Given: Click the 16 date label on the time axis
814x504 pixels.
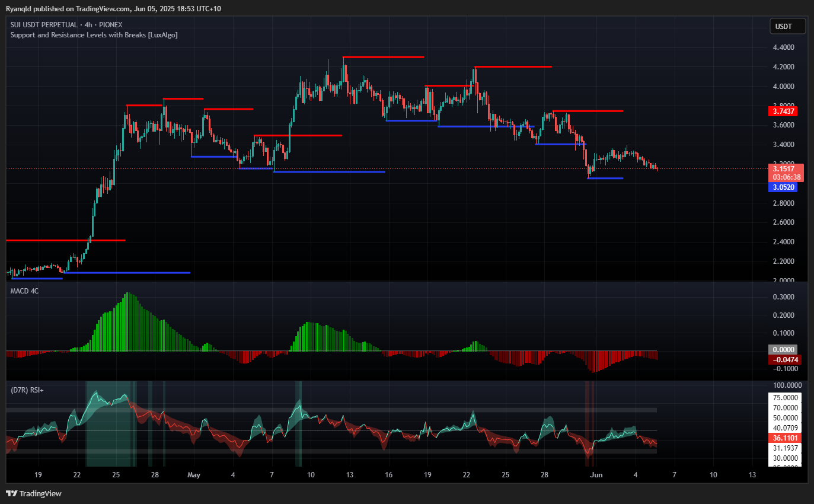Looking at the screenshot, I should tap(388, 475).
